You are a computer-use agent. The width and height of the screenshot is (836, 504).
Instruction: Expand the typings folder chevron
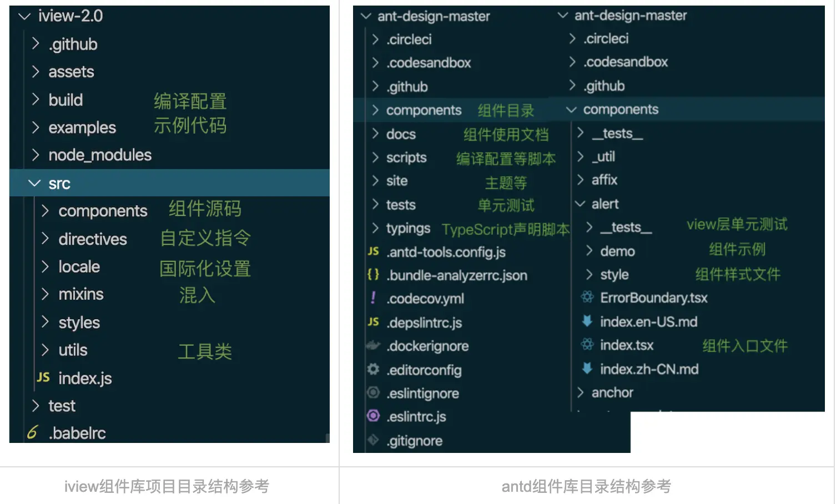tap(376, 228)
